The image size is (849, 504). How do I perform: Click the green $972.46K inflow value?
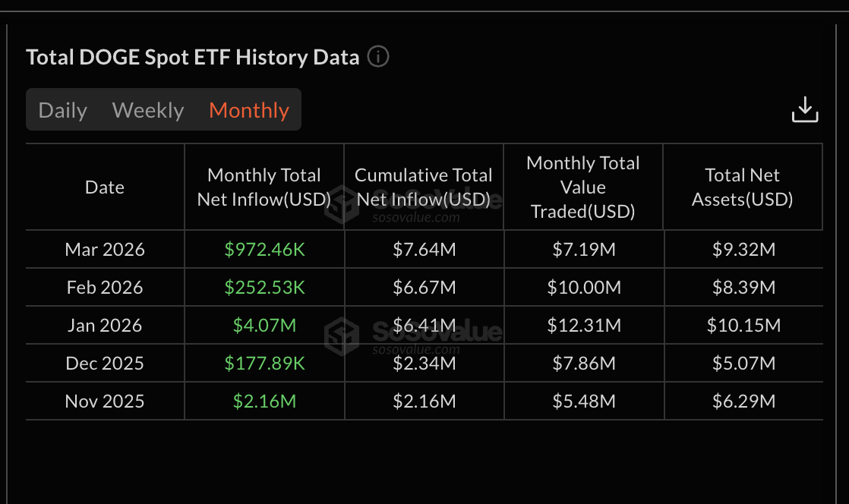point(264,249)
